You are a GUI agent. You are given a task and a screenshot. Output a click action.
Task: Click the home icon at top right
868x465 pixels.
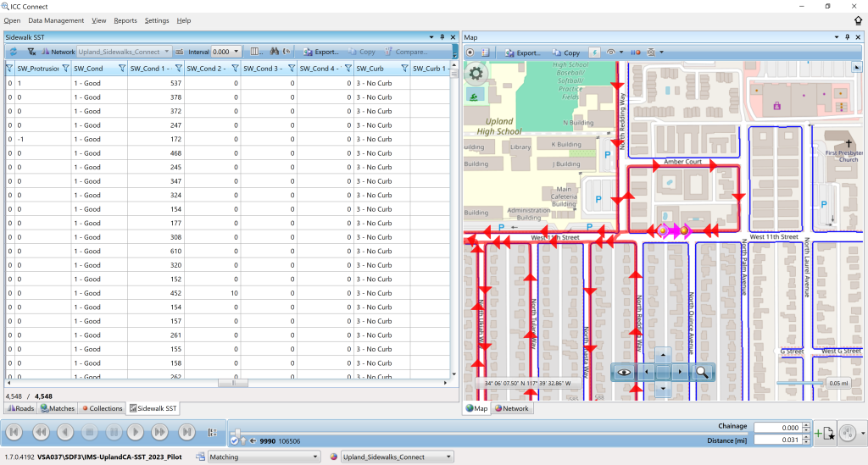(x=858, y=20)
